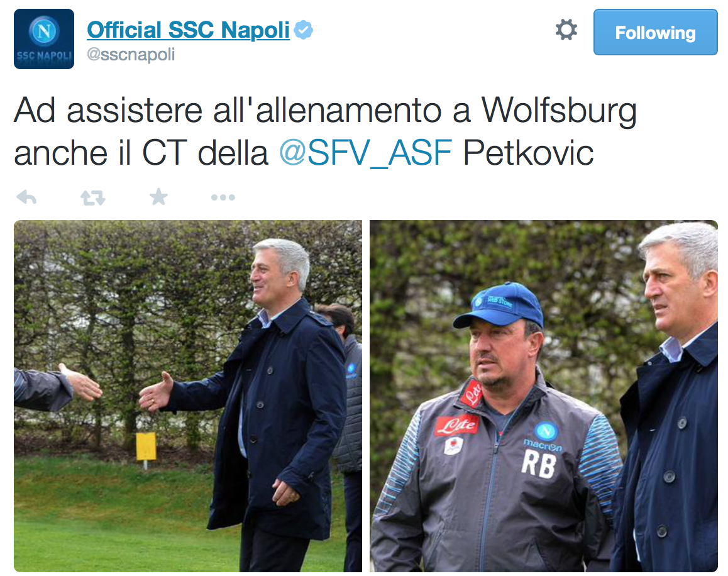Viewport: 728px width, 576px height.
Task: Click the @sscnapoli handle
Action: [131, 54]
